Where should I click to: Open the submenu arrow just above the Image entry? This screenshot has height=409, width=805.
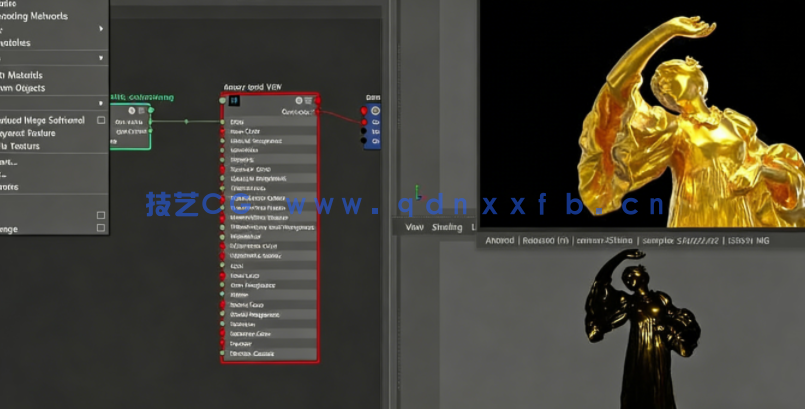(101, 103)
